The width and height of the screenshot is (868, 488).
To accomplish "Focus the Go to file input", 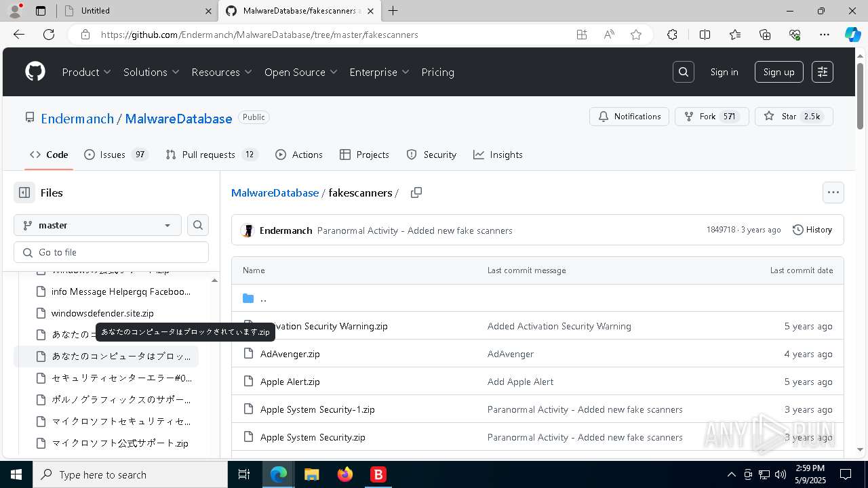I will pos(111,252).
